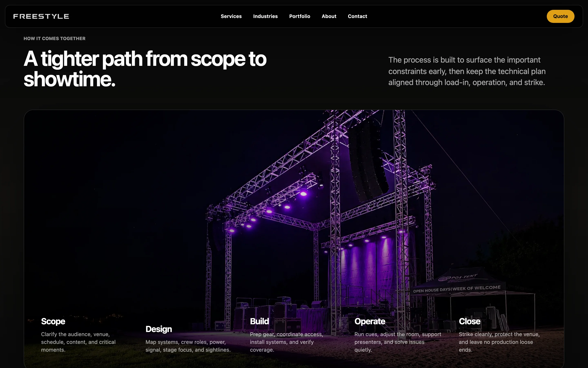Select the Scope step heading
The image size is (588, 368).
coord(53,321)
